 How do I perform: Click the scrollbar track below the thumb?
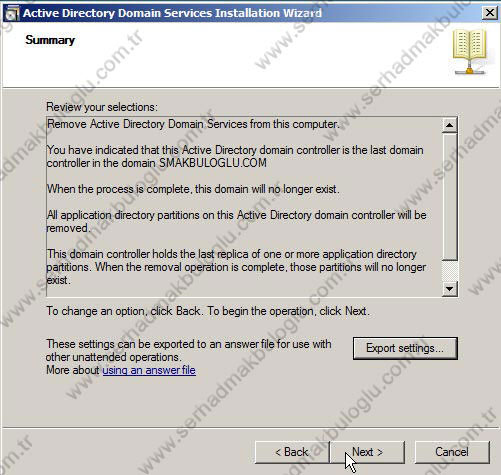pyautogui.click(x=449, y=270)
